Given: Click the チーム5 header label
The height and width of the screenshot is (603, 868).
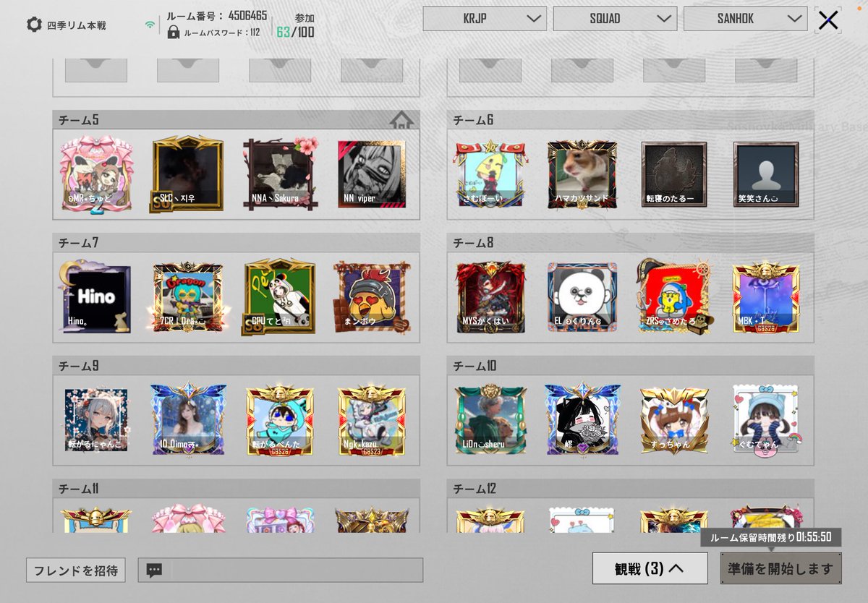Looking at the screenshot, I should (79, 120).
